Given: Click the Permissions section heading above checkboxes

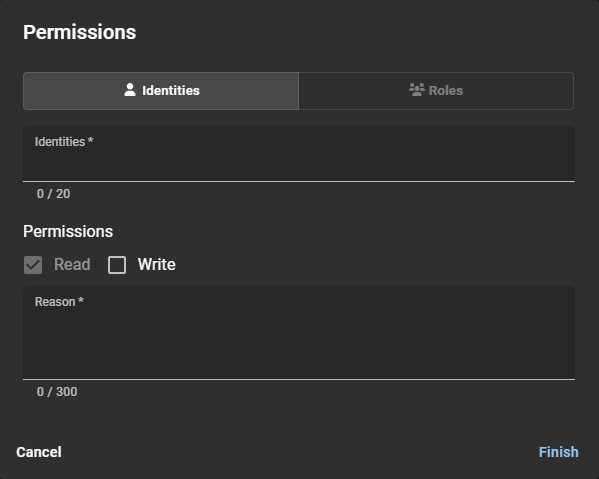Looking at the screenshot, I should [68, 231].
